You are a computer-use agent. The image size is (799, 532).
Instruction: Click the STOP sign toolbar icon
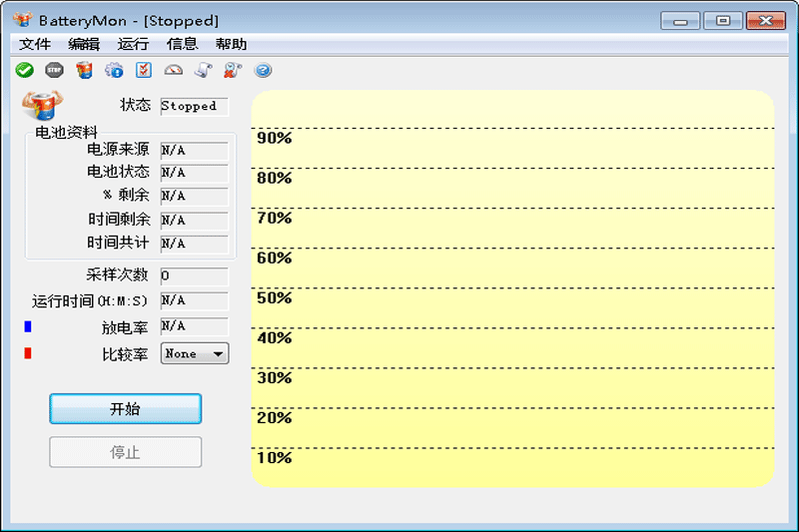click(x=54, y=70)
